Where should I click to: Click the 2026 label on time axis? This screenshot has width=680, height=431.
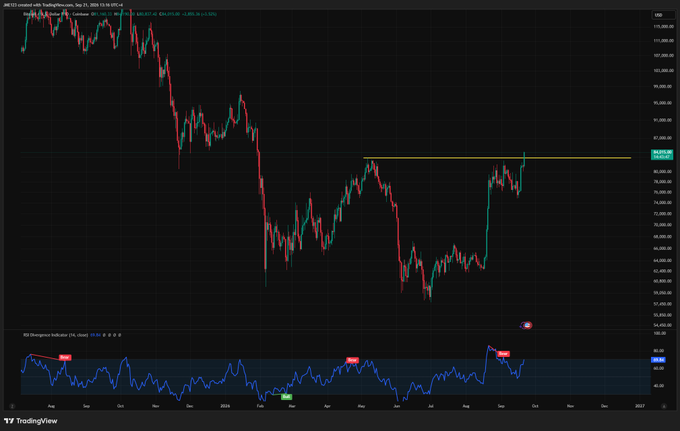(x=225, y=406)
